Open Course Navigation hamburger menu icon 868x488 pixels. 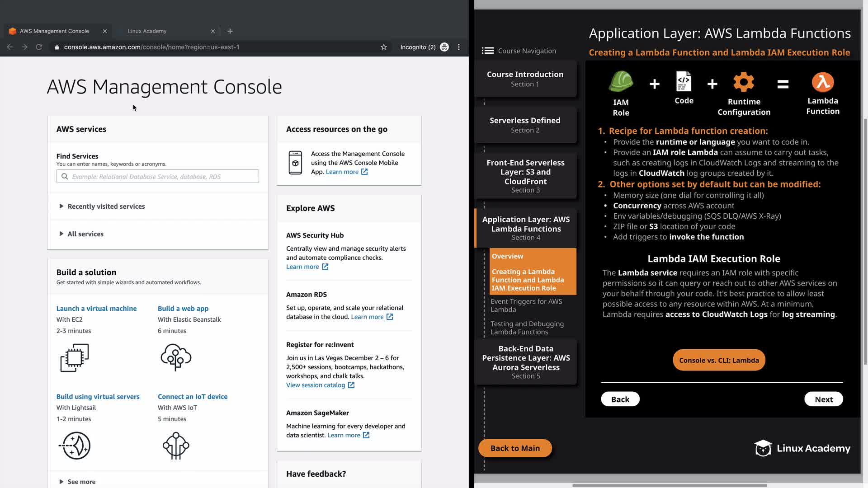click(488, 51)
